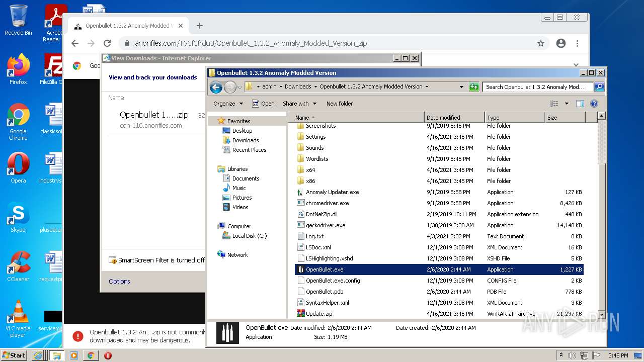Click the Windows Start button
This screenshot has width=644, height=362.
[14, 355]
